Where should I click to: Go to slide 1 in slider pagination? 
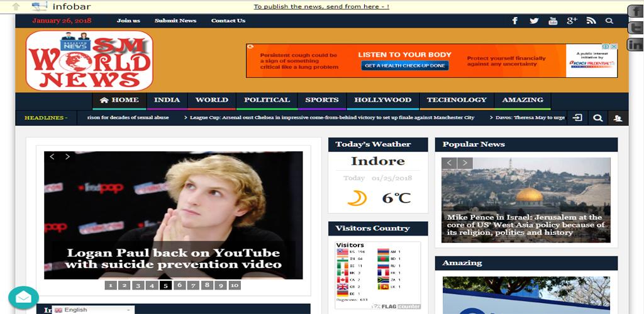click(111, 285)
